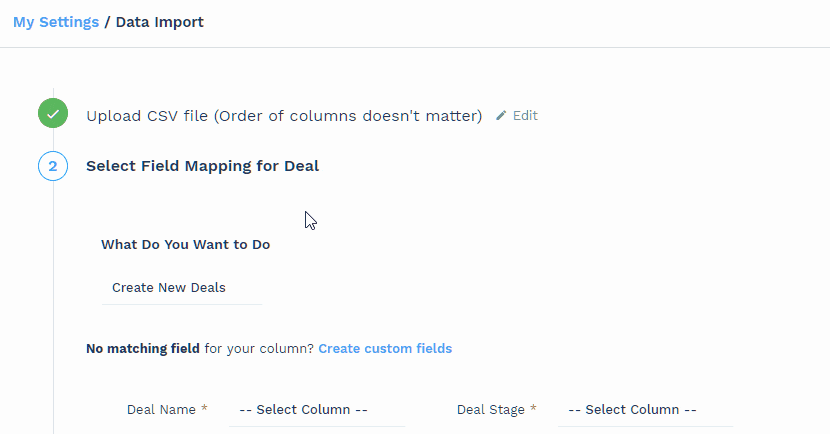Select the Upload CSV file step title
Viewport: 830px width, 434px height.
click(x=284, y=116)
